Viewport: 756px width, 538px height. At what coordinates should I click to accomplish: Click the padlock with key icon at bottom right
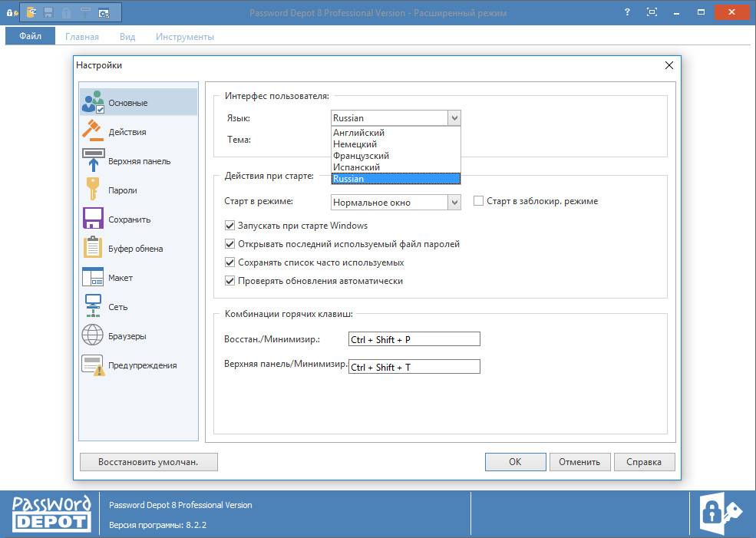coord(721,514)
